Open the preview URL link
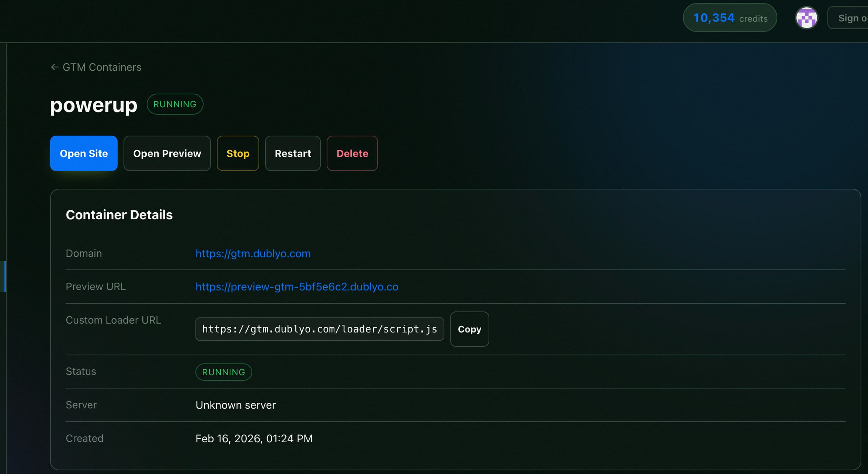This screenshot has width=868, height=474. pos(296,286)
